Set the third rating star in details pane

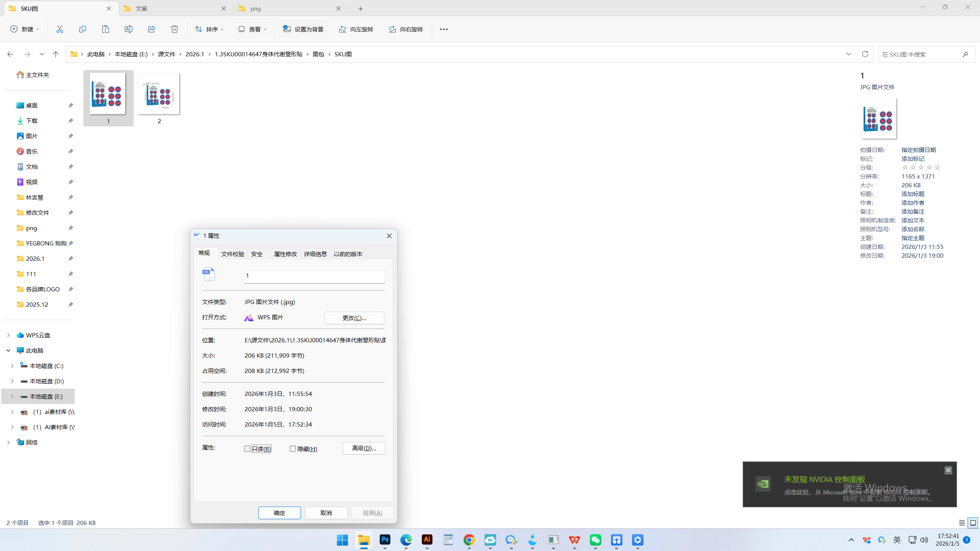[921, 167]
